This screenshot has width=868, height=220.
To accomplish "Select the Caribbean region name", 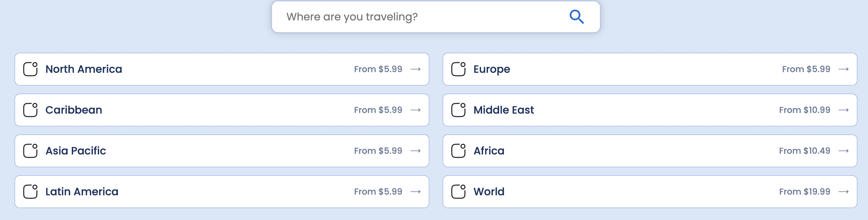I will coord(73,110).
